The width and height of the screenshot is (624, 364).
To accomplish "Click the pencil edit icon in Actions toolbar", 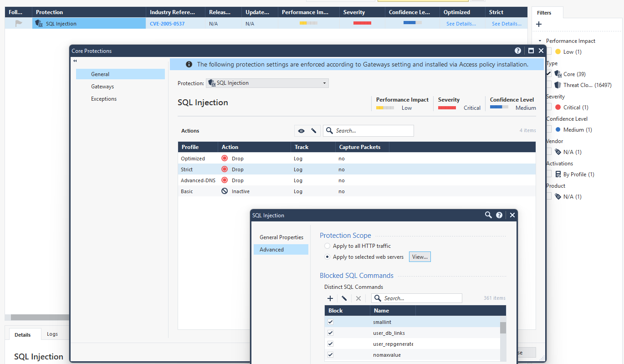I will (x=313, y=131).
